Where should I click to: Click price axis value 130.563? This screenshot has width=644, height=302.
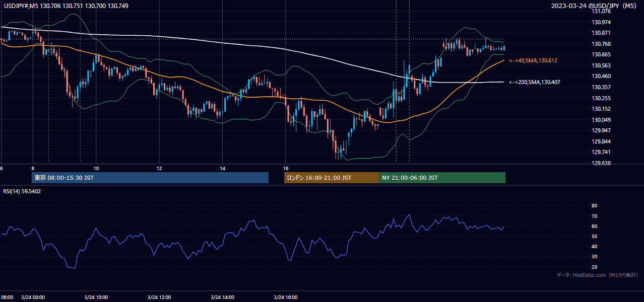[601, 65]
